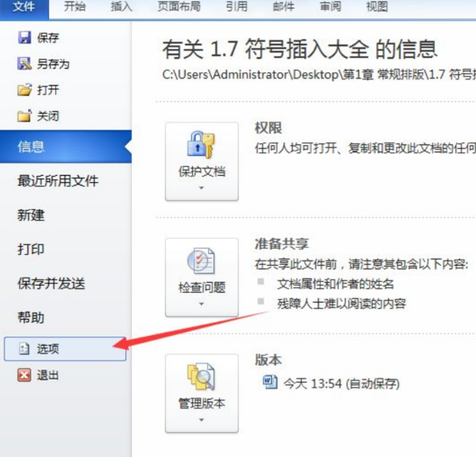Click the Options page icon
The height and width of the screenshot is (457, 476).
click(x=24, y=349)
